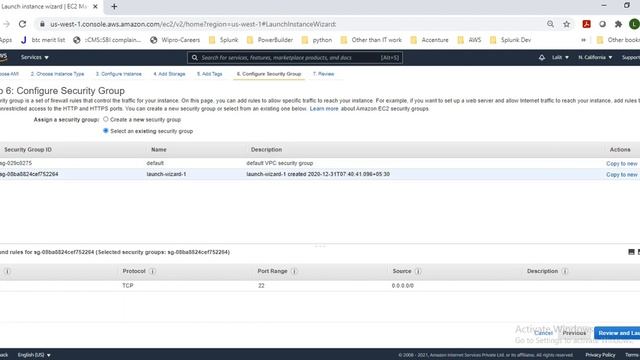Click the green profile avatar in Chrome
Image resolution: width=640 pixels, height=360 pixels.
tap(634, 24)
